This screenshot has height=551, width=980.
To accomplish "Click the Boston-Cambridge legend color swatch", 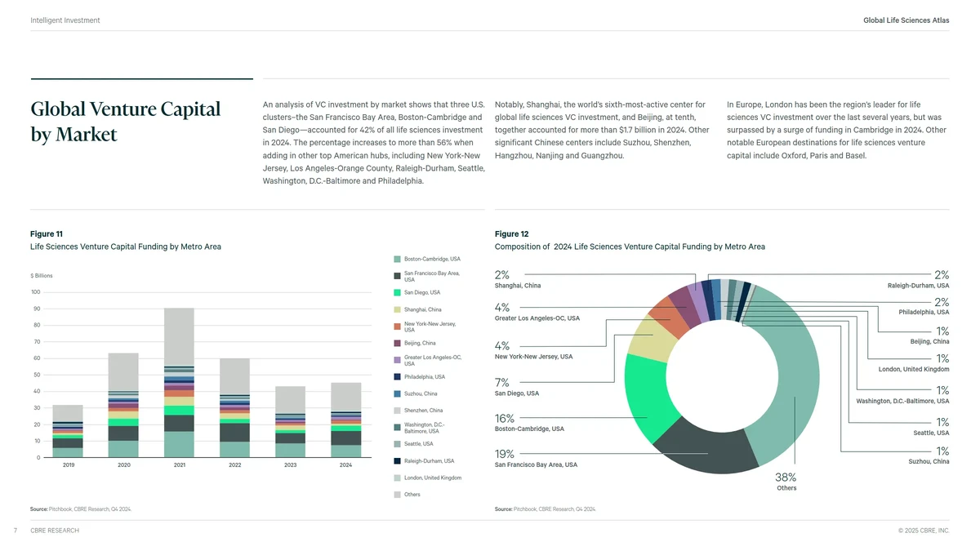I will 397,260.
